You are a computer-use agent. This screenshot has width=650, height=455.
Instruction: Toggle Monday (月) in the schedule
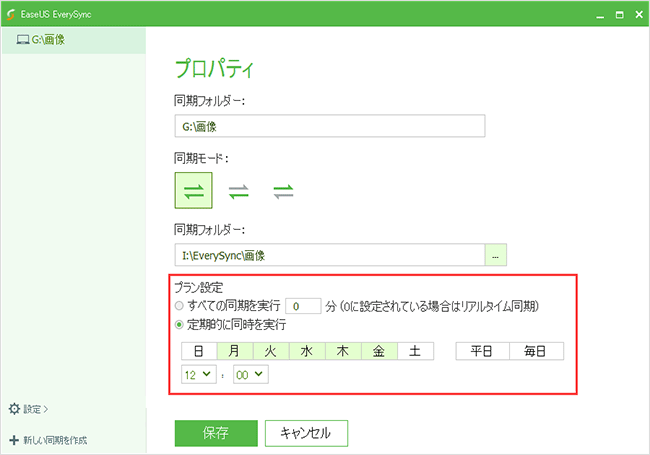point(235,351)
